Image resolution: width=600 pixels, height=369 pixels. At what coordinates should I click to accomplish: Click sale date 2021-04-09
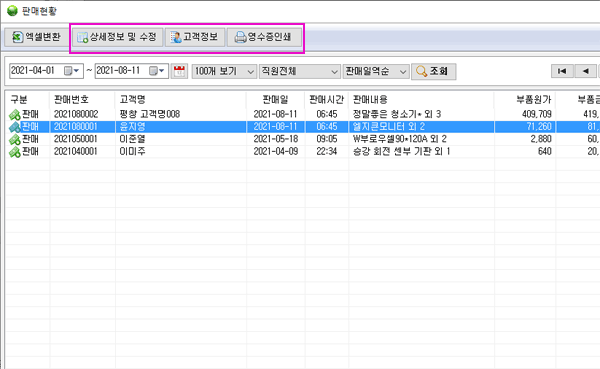click(x=276, y=152)
